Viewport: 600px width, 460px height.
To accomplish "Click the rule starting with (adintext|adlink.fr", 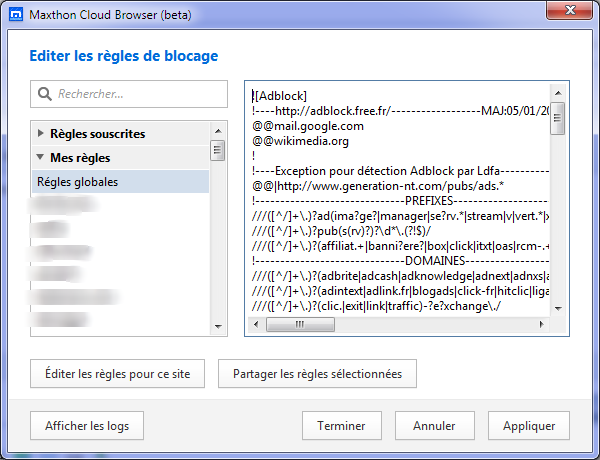I will coord(400,291).
